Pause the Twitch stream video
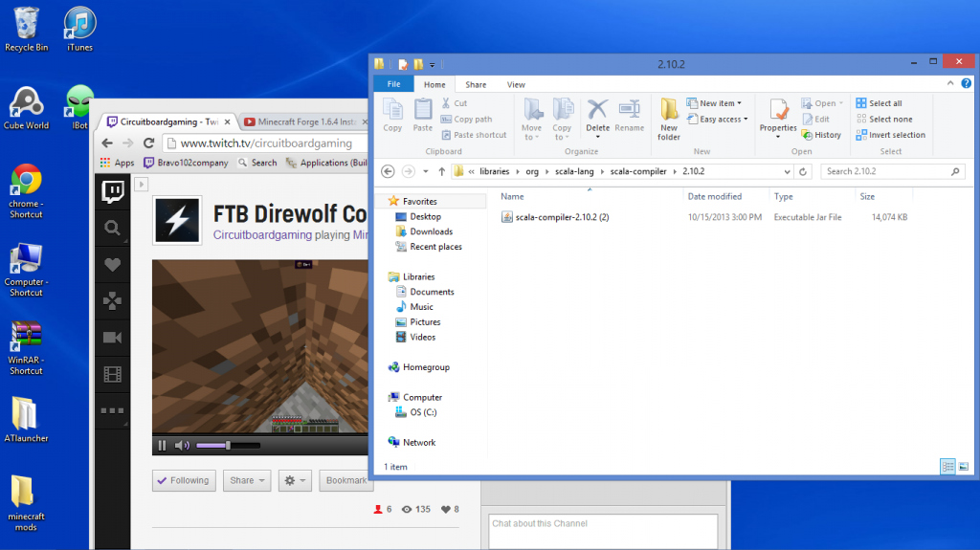Image resolution: width=980 pixels, height=550 pixels. 162,445
